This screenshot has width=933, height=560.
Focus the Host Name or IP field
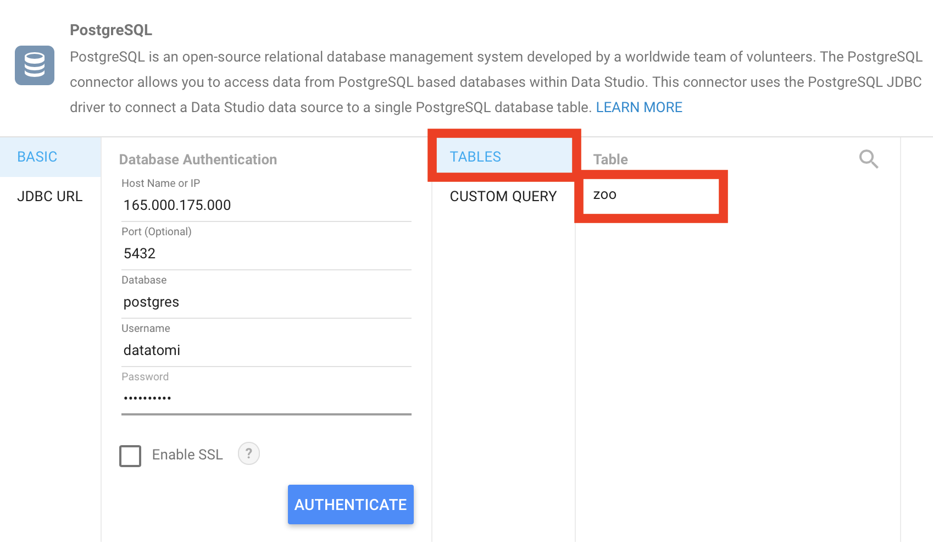coord(266,205)
